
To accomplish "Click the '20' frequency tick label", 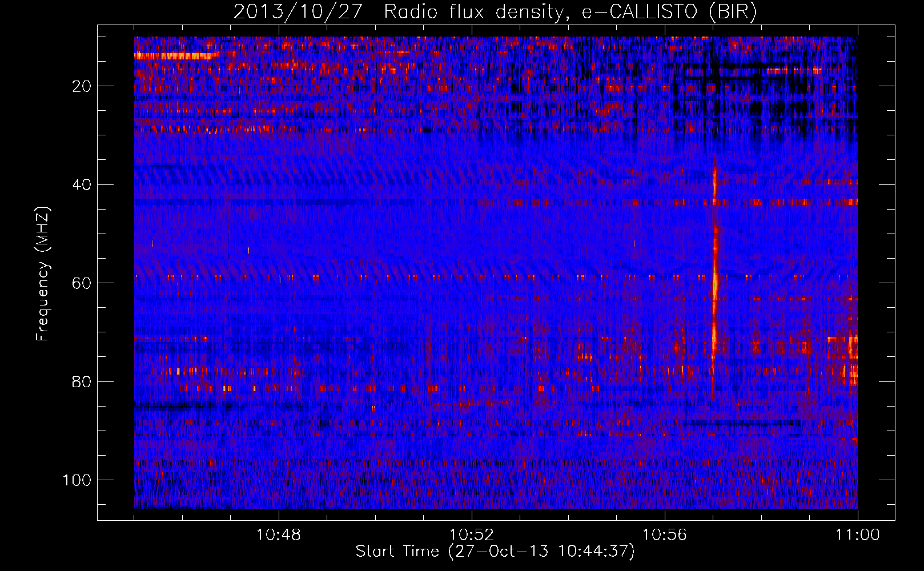I will [x=82, y=86].
